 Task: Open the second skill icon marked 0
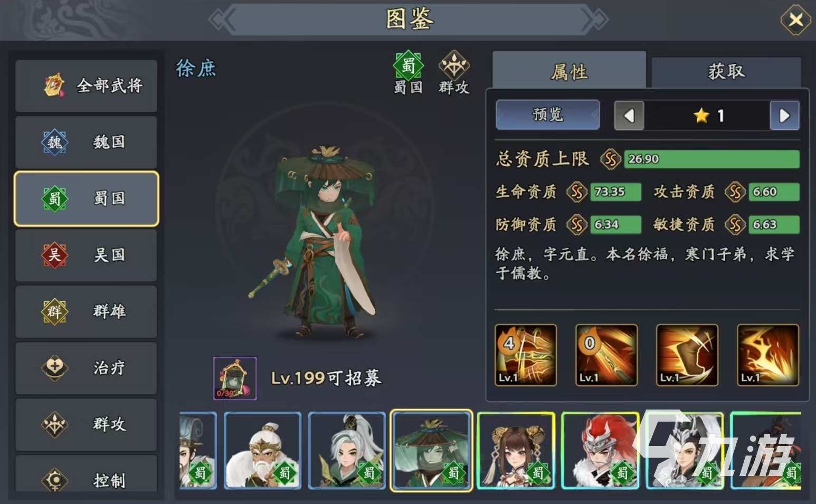tap(606, 355)
